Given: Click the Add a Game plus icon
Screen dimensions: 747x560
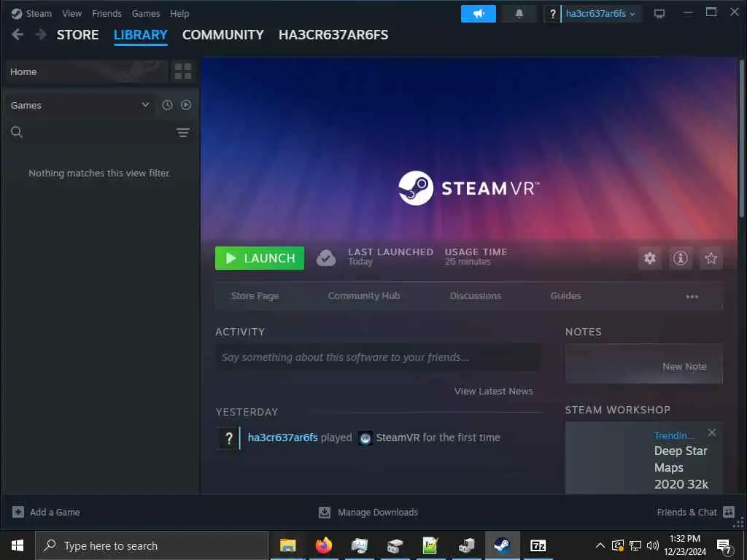Looking at the screenshot, I should 18,512.
